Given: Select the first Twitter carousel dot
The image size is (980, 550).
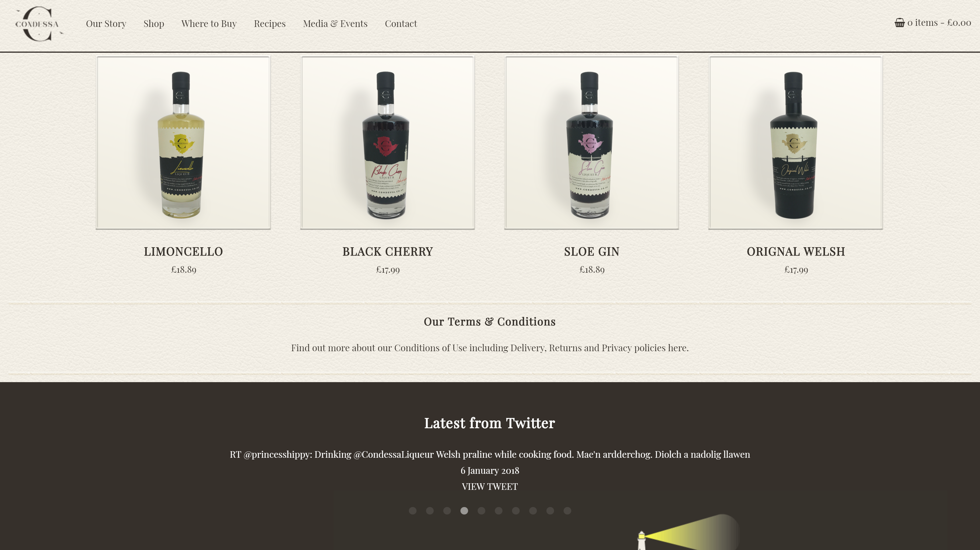Looking at the screenshot, I should point(412,511).
